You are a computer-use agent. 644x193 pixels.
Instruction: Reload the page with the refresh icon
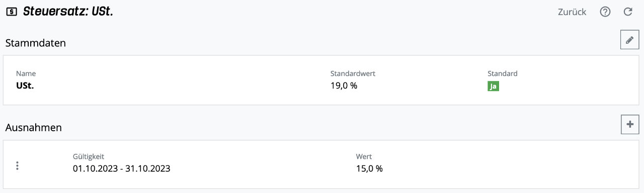click(x=628, y=12)
